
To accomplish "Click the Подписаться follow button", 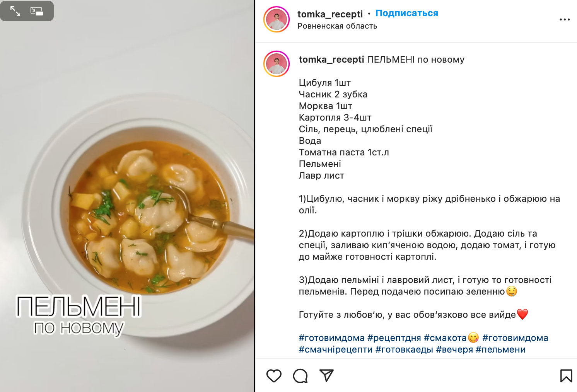I will 406,13.
